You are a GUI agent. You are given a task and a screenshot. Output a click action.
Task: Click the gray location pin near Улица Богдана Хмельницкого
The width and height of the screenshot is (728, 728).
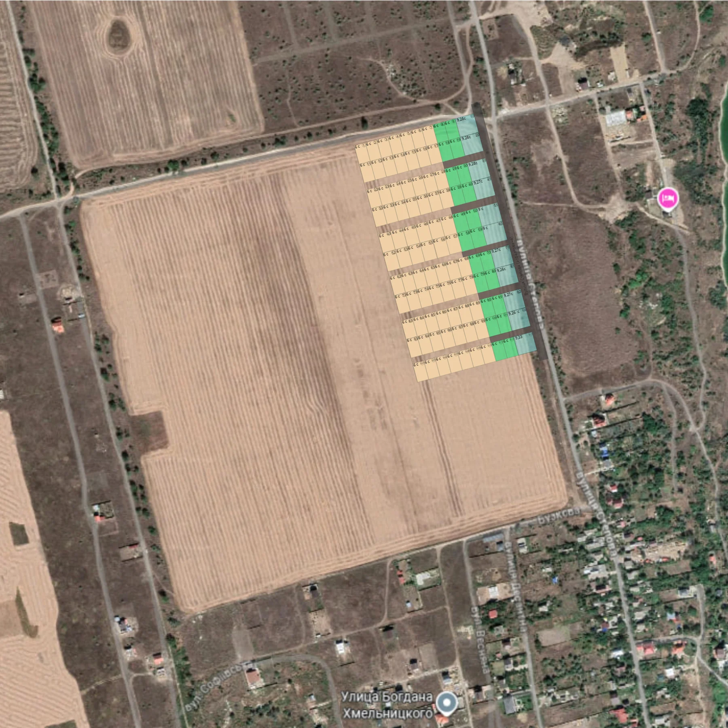pos(447,703)
